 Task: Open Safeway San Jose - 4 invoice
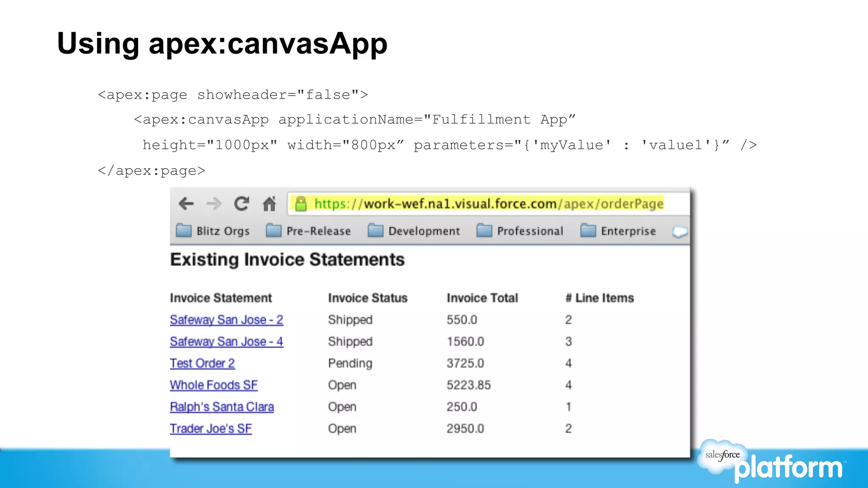click(x=226, y=341)
